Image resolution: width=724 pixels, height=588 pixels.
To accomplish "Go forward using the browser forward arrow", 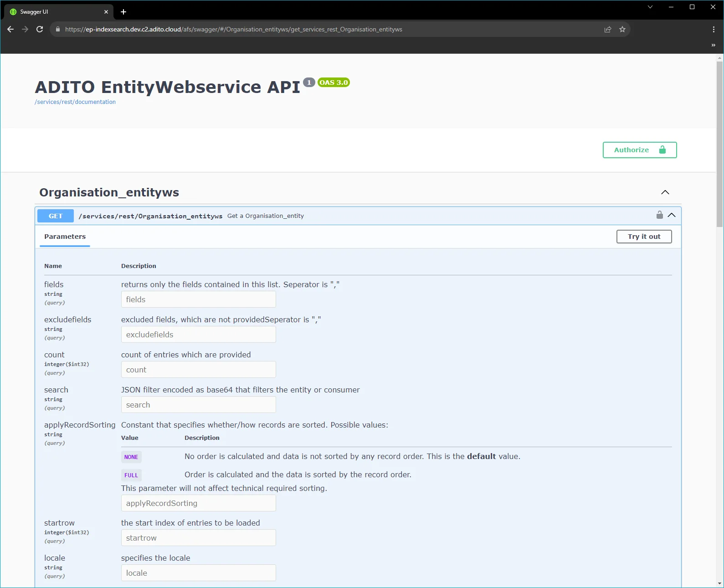I will [x=25, y=29].
